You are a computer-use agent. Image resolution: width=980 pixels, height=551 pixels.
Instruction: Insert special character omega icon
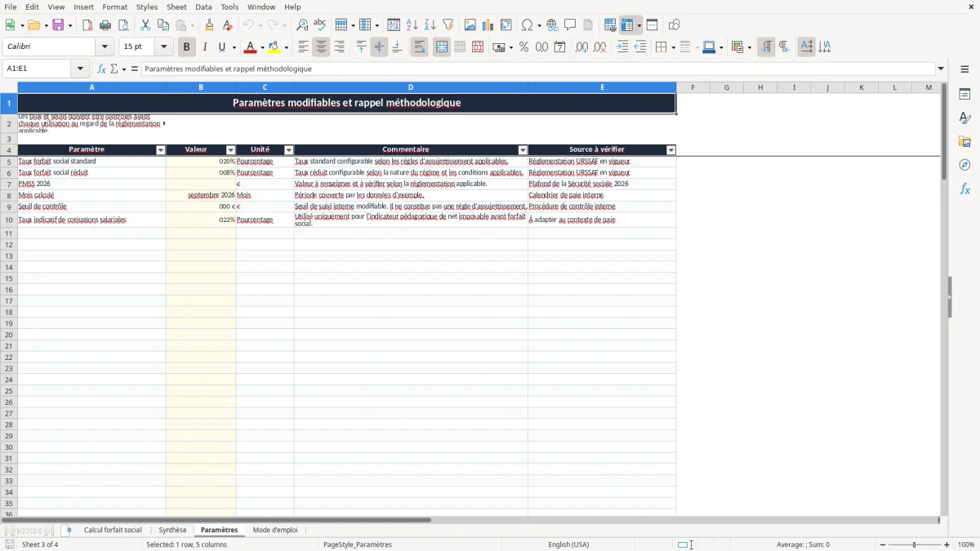click(527, 25)
